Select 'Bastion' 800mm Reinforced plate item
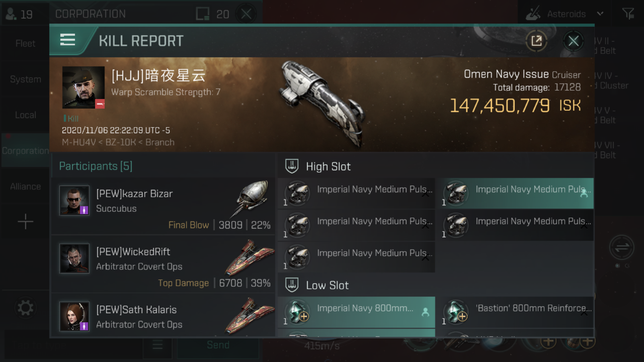 515,312
